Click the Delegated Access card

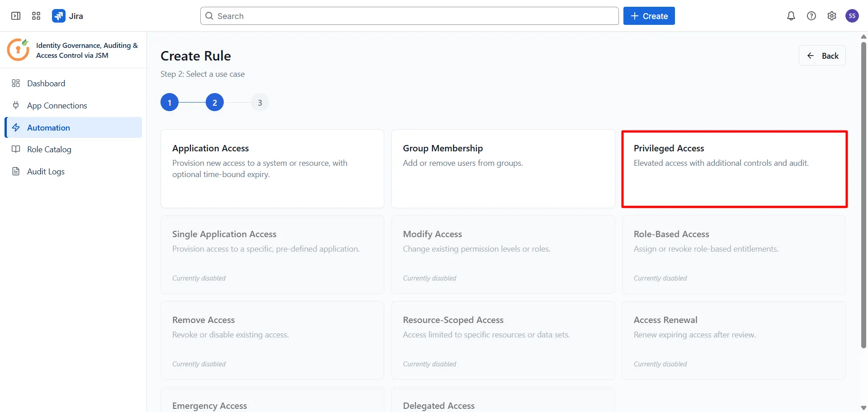[x=503, y=400]
